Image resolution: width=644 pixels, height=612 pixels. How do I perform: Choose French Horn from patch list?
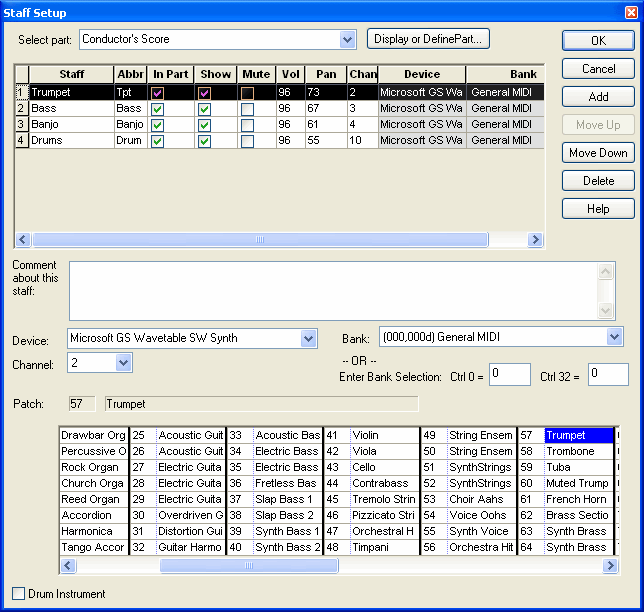(x=577, y=500)
